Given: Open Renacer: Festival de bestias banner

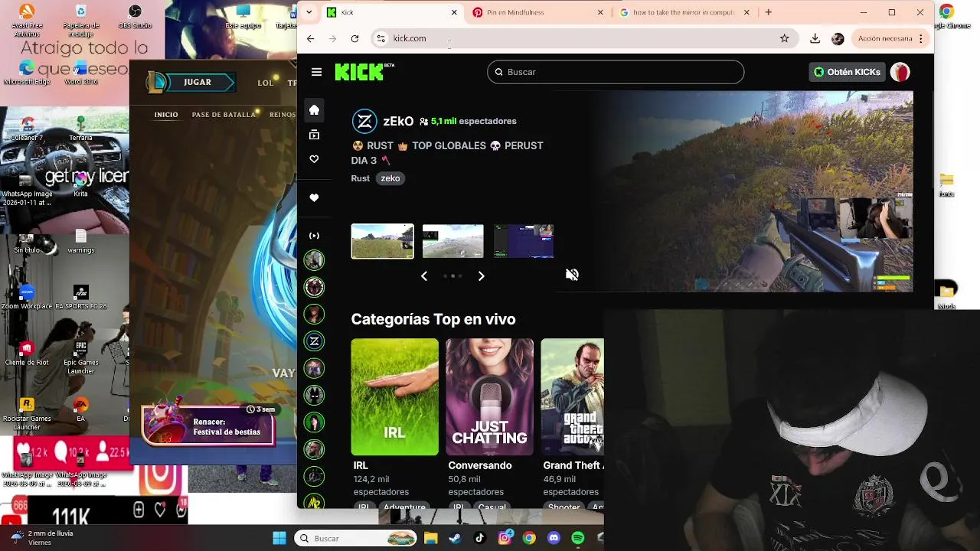Looking at the screenshot, I should [x=207, y=425].
